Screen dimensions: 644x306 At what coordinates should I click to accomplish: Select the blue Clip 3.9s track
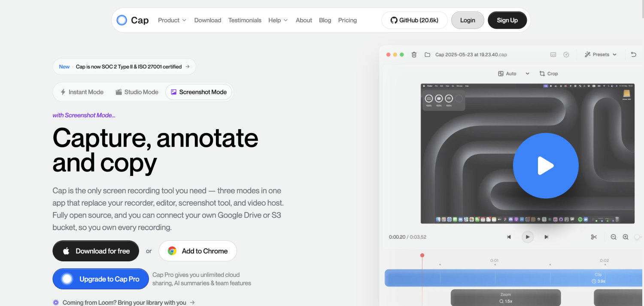click(514, 278)
